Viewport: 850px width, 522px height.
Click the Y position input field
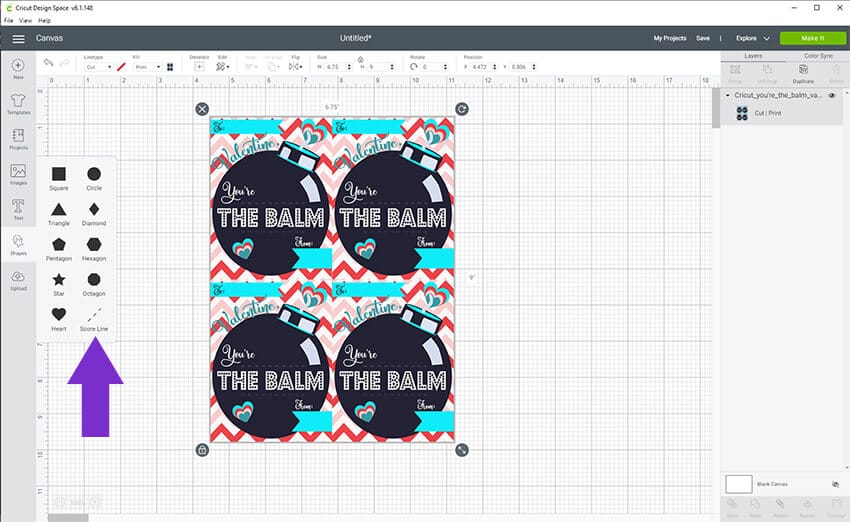(520, 67)
